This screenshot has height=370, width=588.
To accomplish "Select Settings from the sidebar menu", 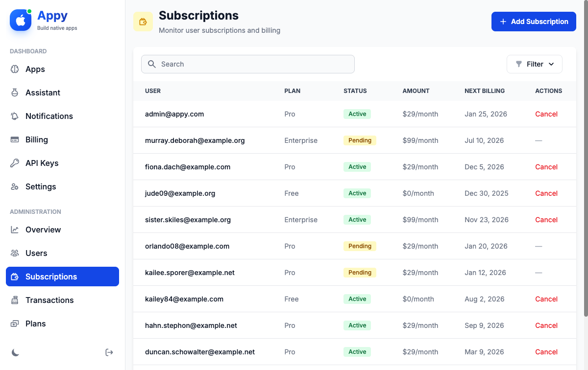I will (x=15, y=186).
